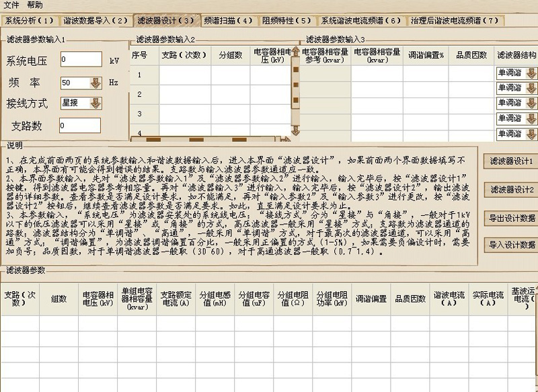
Task: Open the 帮助 menu
Action: click(34, 5)
